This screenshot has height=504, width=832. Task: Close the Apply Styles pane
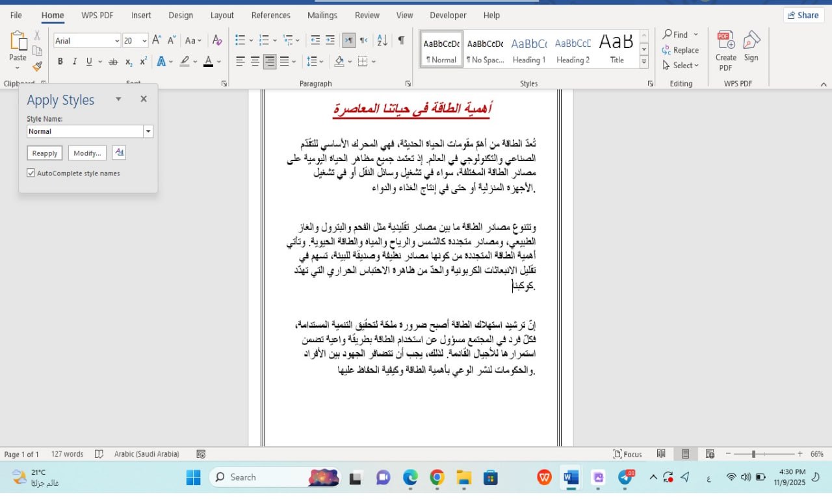(144, 99)
